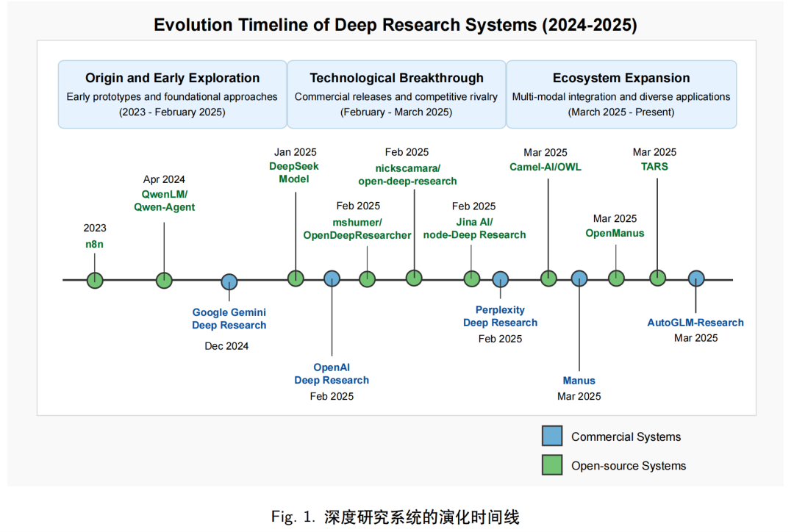
Task: Click the 'QwenLM/ Qwen-Agent' label
Action: point(164,201)
